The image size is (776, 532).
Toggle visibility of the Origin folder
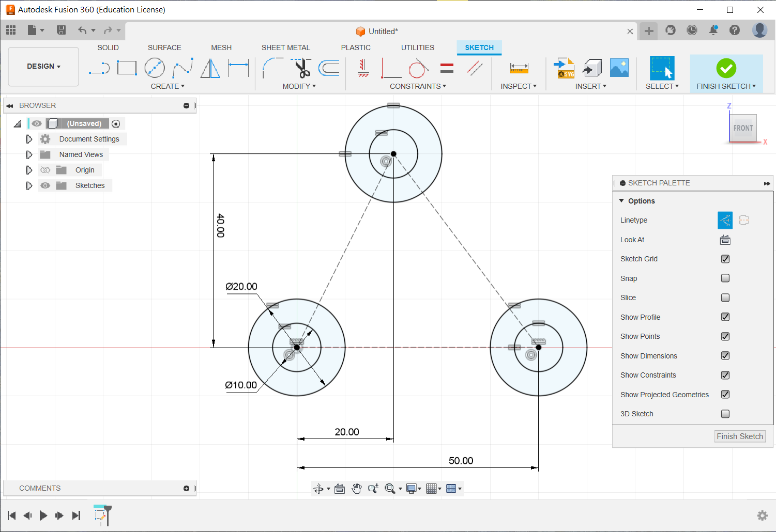(x=45, y=170)
